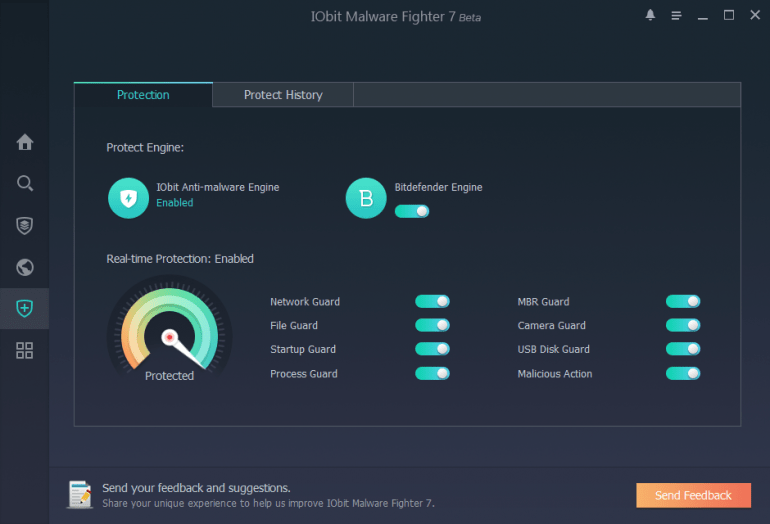Viewport: 770px width, 524px height.
Task: Select the Security Guard shield-plus icon
Action: coord(25,308)
